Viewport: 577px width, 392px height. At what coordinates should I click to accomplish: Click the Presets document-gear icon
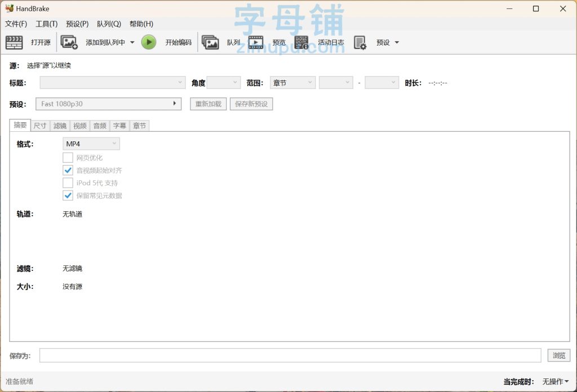[360, 42]
